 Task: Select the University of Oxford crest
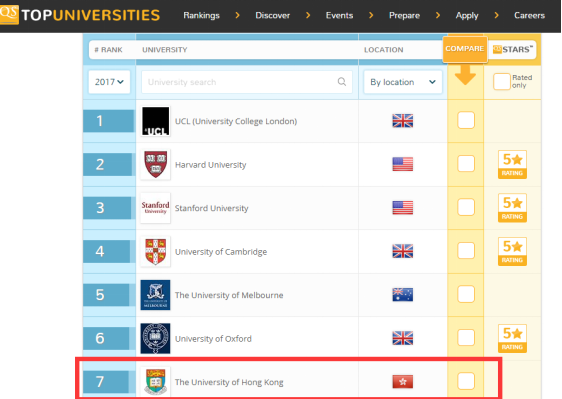[155, 338]
